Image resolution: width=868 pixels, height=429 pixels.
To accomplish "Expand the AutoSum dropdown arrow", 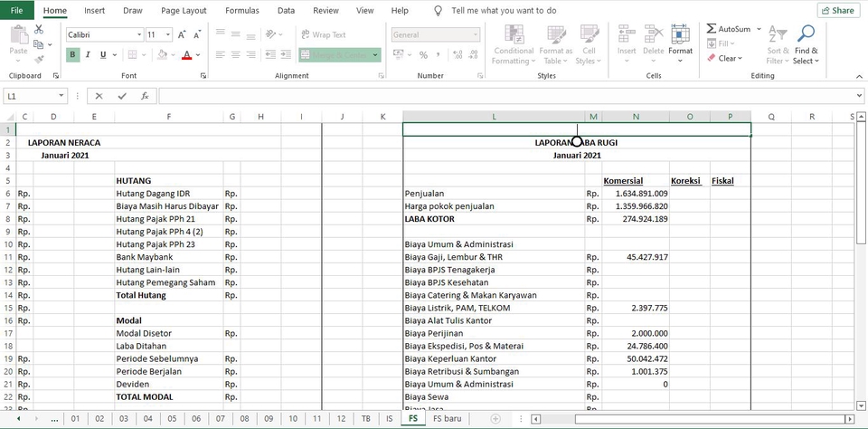I will [x=759, y=29].
